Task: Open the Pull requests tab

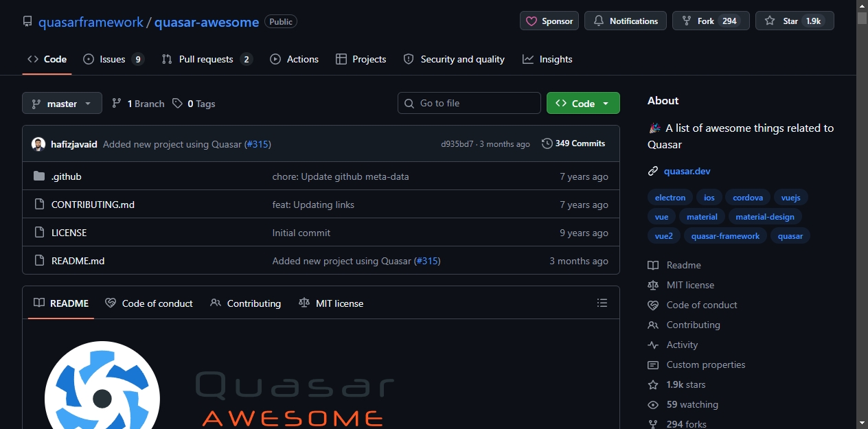Action: tap(207, 59)
